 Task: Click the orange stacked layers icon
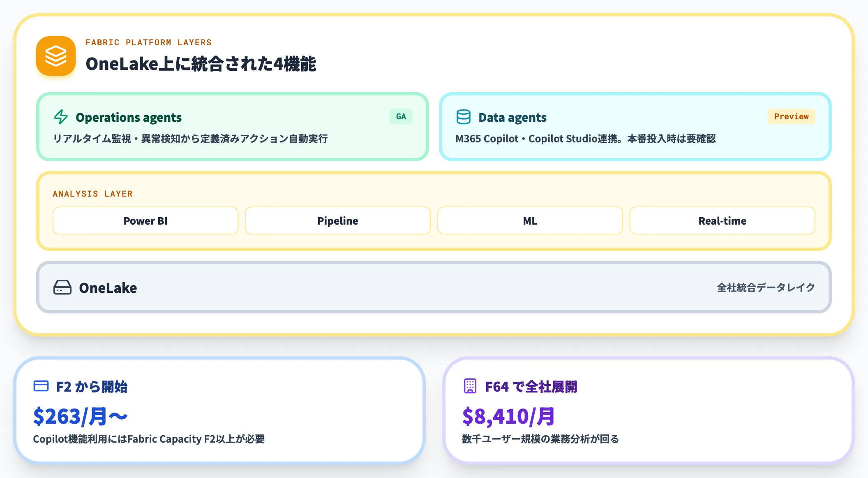tap(56, 56)
